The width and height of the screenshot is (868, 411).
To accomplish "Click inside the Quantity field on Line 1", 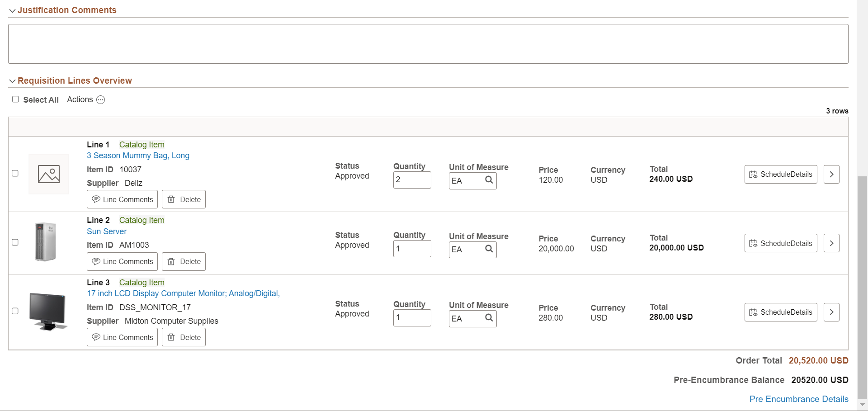I will coord(411,180).
